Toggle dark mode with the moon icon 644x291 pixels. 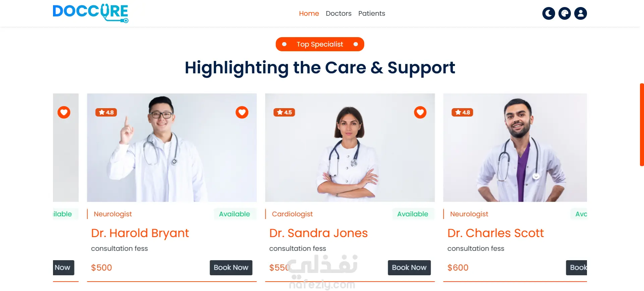coord(548,13)
